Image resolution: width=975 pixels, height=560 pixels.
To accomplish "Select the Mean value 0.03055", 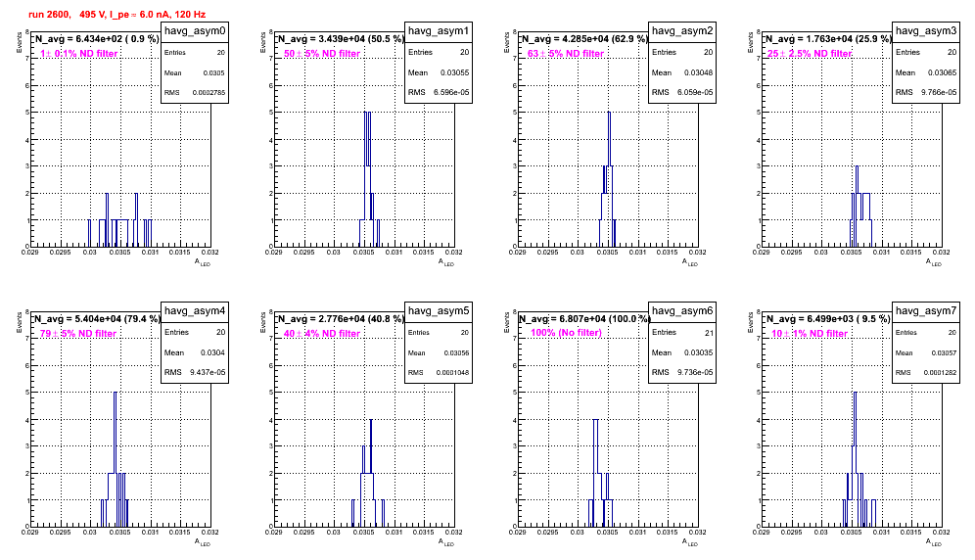I will click(x=454, y=72).
